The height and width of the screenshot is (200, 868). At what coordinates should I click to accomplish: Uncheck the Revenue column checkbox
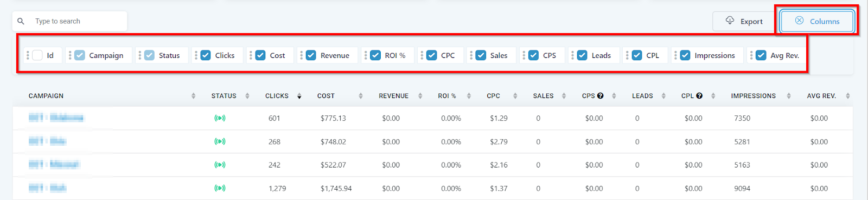(x=311, y=55)
